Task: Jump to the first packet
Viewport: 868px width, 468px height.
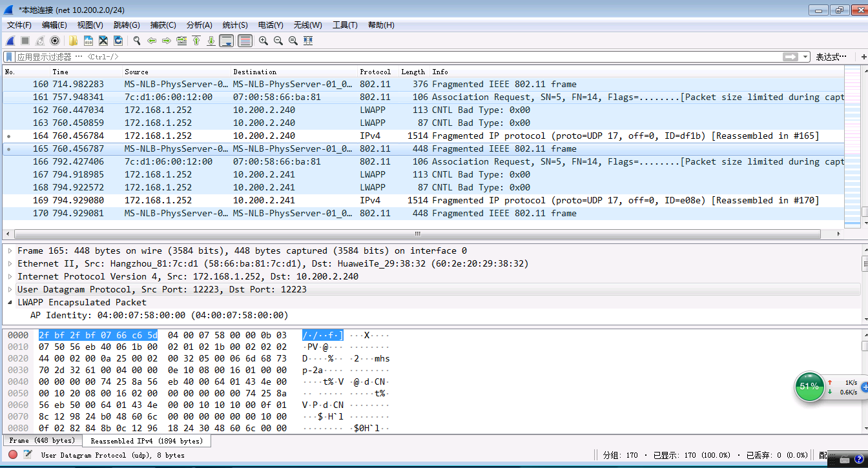Action: pyautogui.click(x=196, y=41)
